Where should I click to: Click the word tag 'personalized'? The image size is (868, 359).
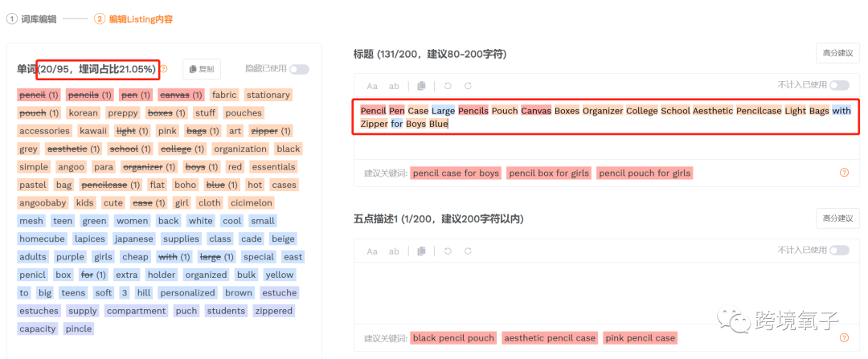[x=187, y=292]
